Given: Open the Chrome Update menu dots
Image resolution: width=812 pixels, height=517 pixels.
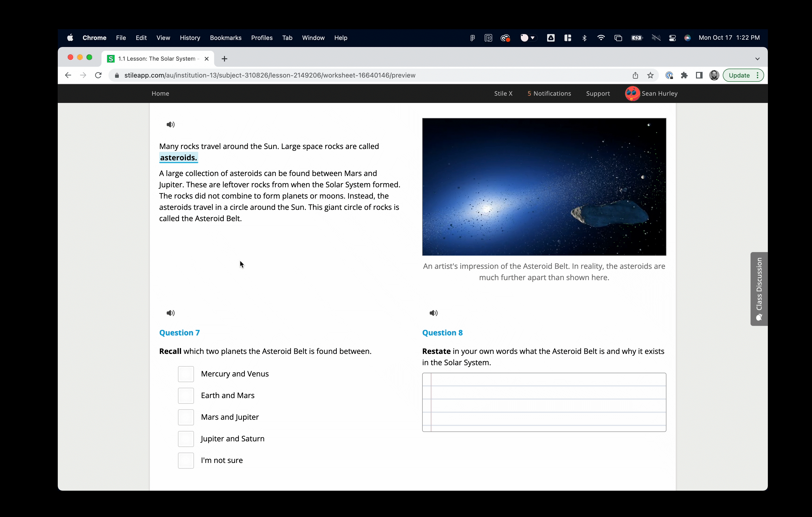Looking at the screenshot, I should pos(758,75).
